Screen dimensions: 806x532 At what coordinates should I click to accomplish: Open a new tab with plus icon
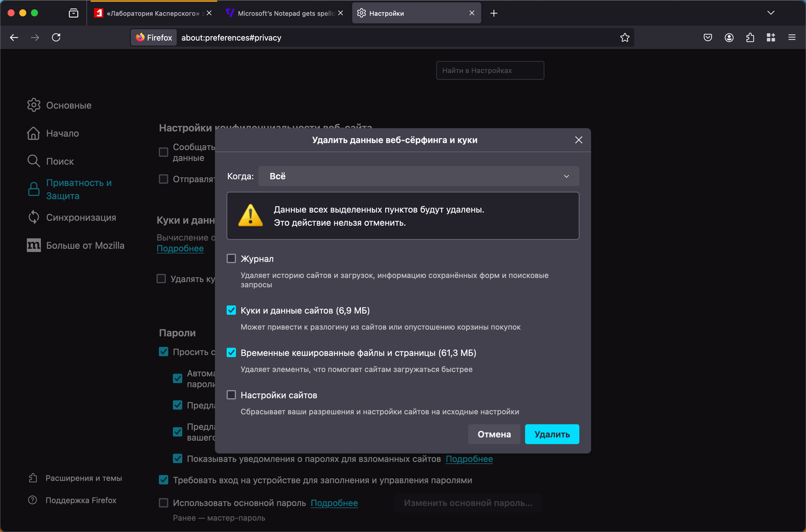pos(494,13)
